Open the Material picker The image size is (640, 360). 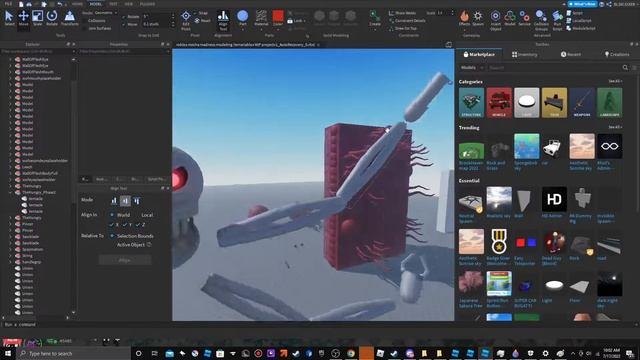coord(261,18)
